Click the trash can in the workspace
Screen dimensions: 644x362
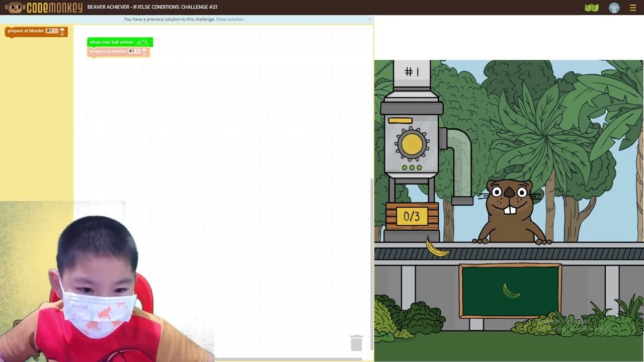356,342
